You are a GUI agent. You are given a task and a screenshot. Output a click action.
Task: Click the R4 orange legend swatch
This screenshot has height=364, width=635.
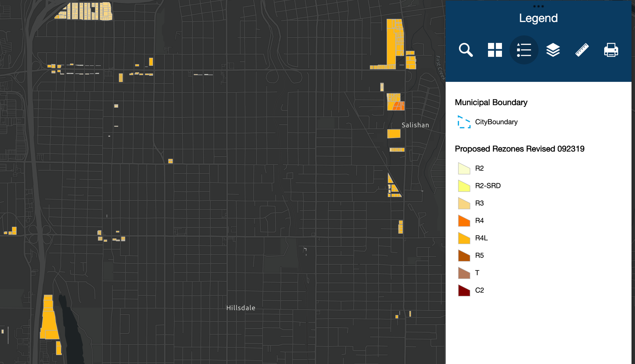(x=464, y=221)
